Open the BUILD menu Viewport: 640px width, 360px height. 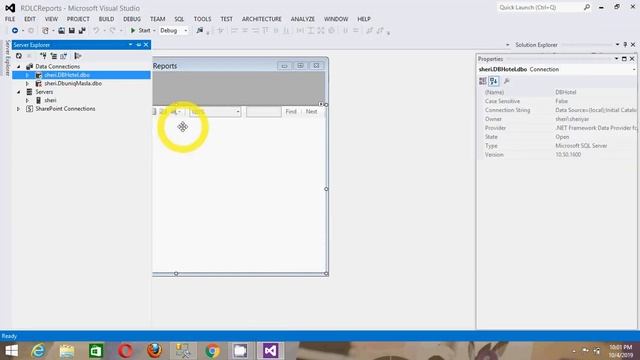(106, 19)
